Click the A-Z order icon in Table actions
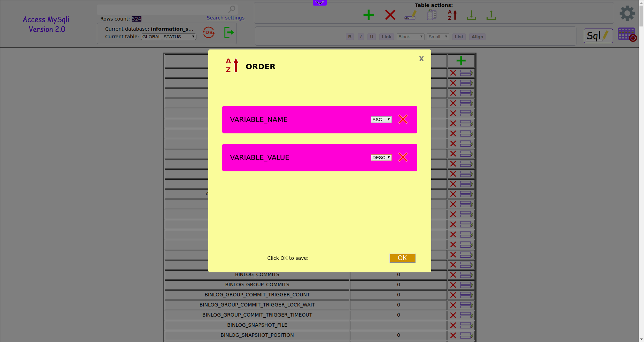 click(x=452, y=15)
